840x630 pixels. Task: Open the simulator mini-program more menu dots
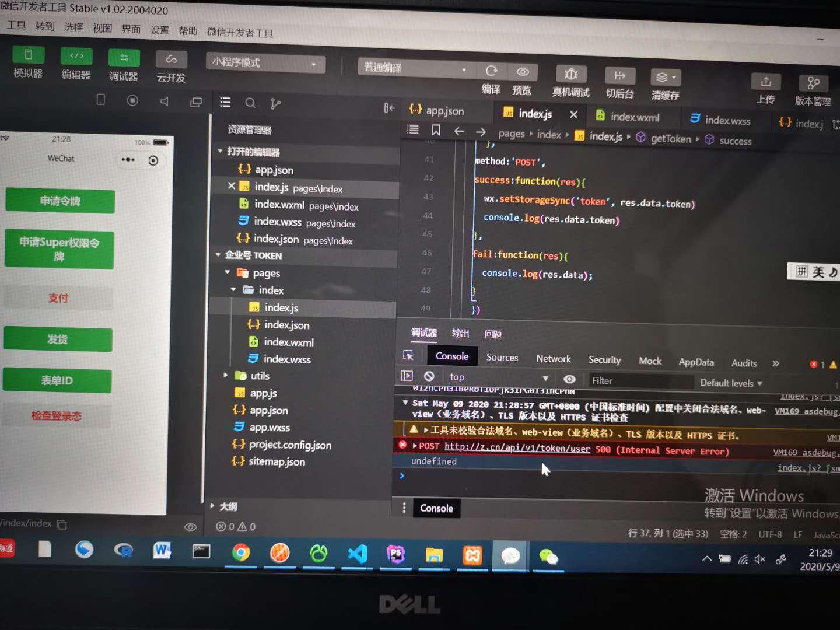[128, 159]
